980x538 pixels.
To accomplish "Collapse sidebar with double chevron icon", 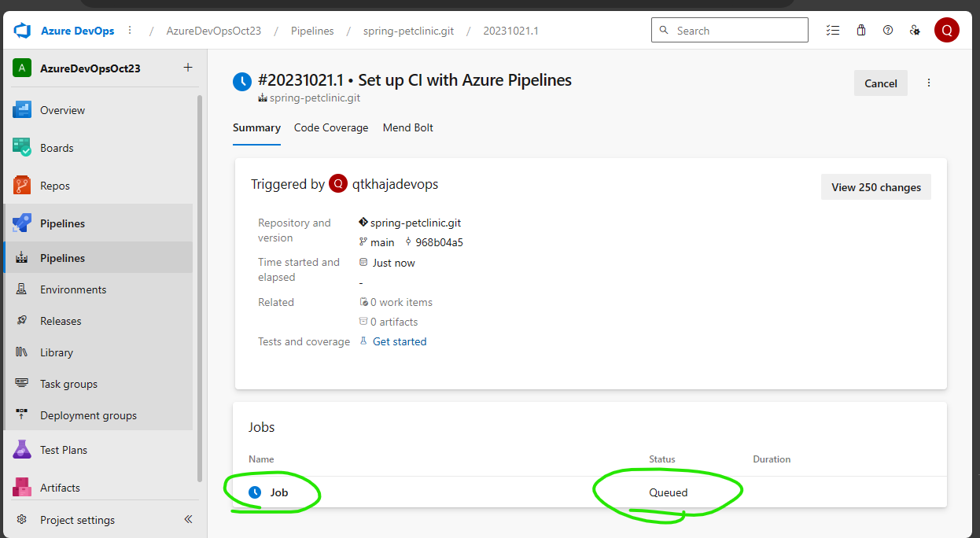I will [x=188, y=519].
